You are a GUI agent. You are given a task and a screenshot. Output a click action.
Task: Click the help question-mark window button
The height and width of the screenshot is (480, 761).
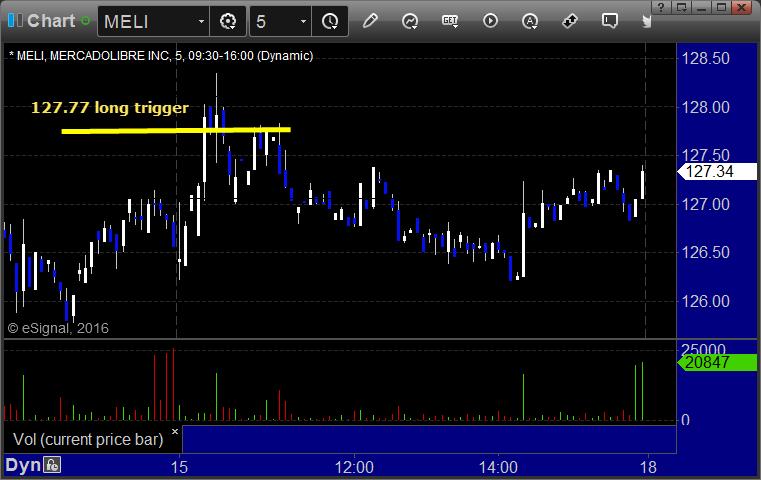(x=661, y=7)
